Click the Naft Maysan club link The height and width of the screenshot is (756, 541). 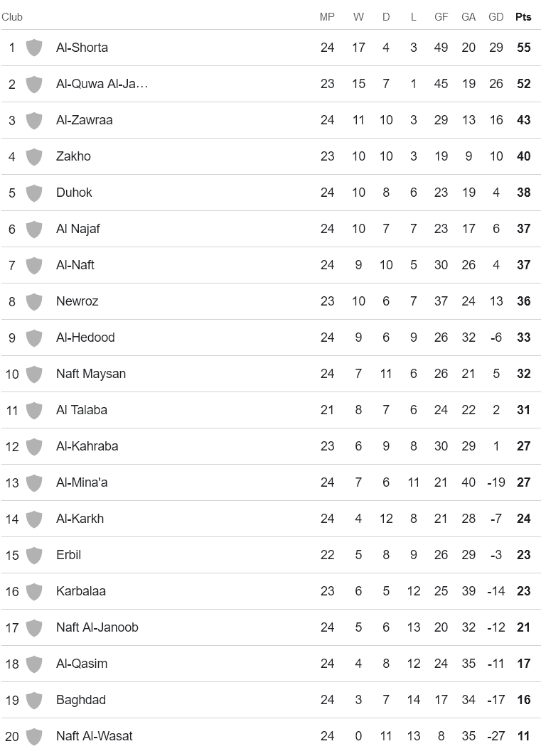coord(91,374)
